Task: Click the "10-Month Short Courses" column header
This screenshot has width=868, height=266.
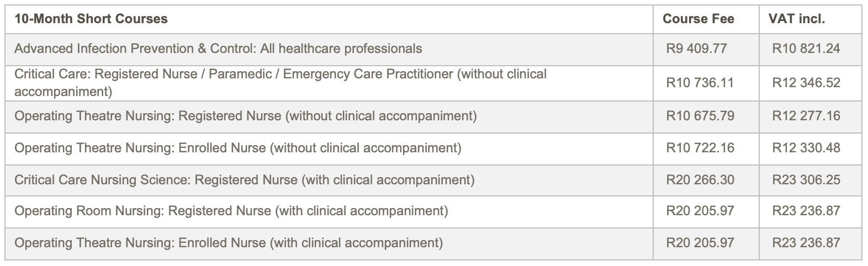Action: click(x=91, y=19)
